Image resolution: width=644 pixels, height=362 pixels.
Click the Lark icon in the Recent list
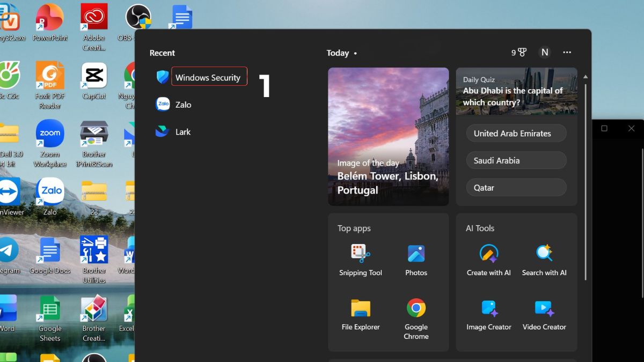(162, 131)
